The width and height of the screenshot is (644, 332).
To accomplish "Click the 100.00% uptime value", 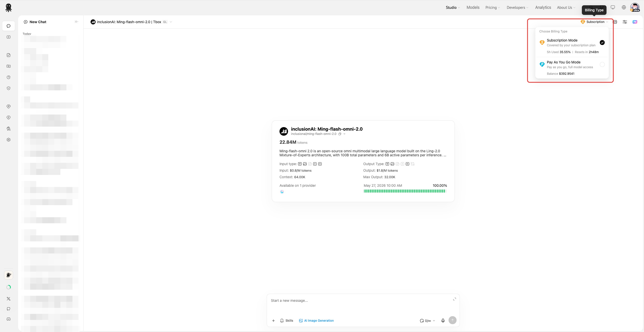I will click(x=440, y=186).
